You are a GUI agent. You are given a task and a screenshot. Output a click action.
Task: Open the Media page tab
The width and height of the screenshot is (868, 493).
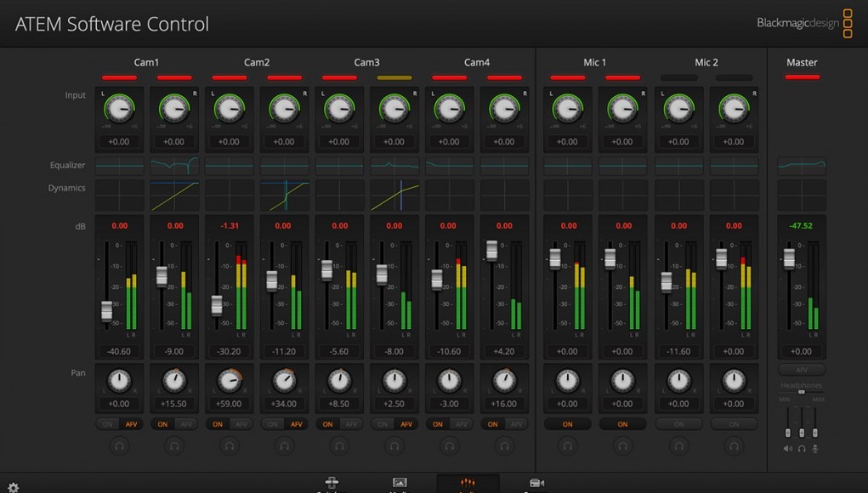399,484
